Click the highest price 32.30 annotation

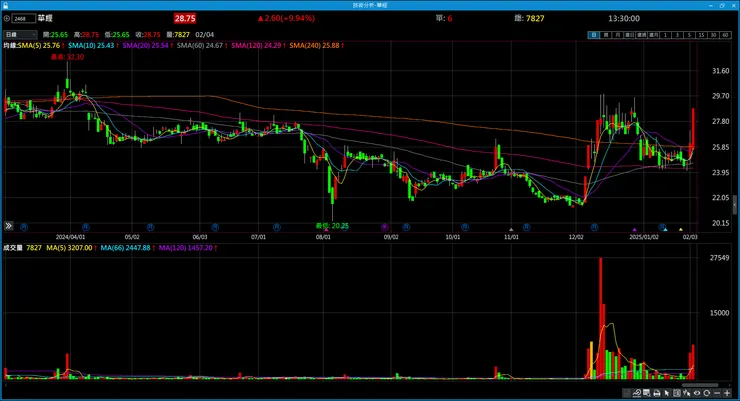[x=67, y=57]
